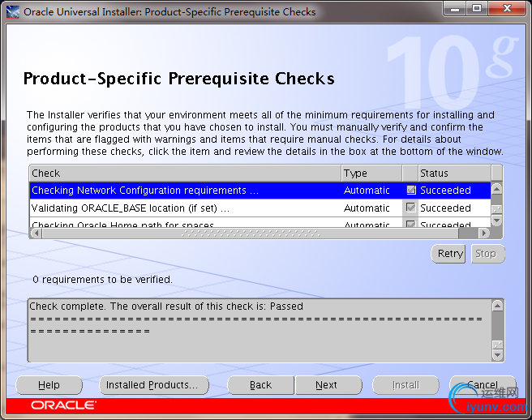Viewport: 532px width, 420px height.
Task: Click checks table scroll down arrow
Action: pyautogui.click(x=496, y=221)
